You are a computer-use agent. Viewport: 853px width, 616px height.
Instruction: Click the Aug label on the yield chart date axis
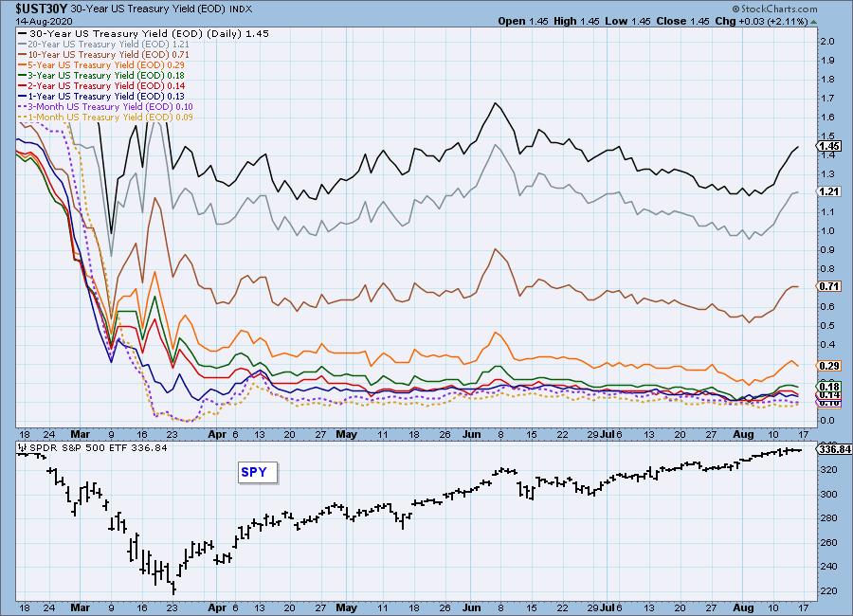744,434
